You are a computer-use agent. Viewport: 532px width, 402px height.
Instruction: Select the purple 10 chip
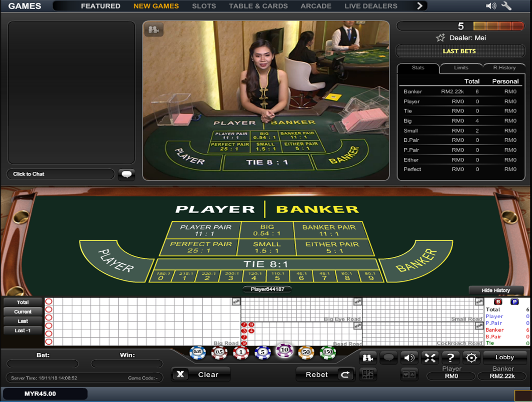[284, 350]
